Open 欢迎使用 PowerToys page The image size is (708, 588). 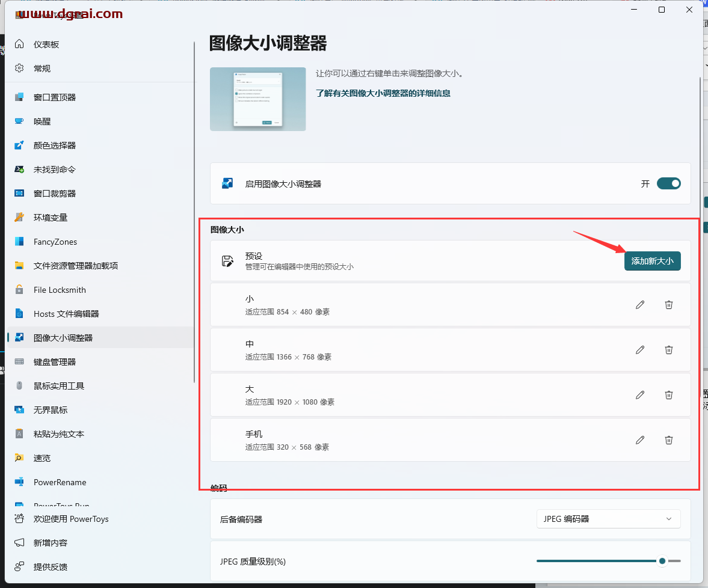(100, 519)
